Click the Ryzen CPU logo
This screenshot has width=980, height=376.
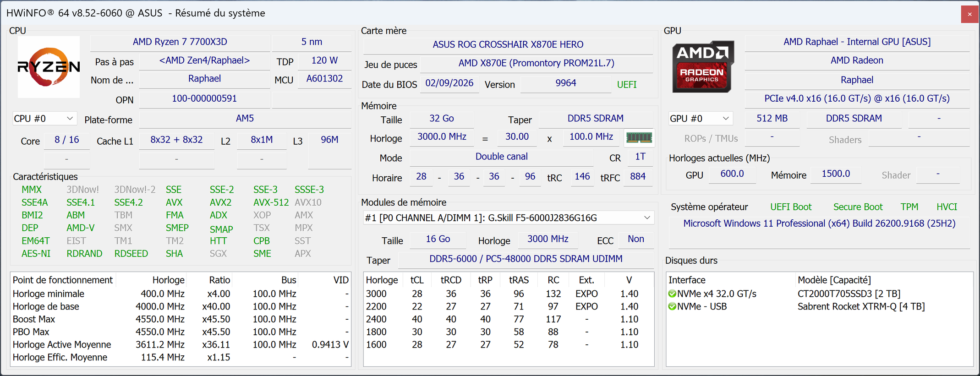point(49,67)
